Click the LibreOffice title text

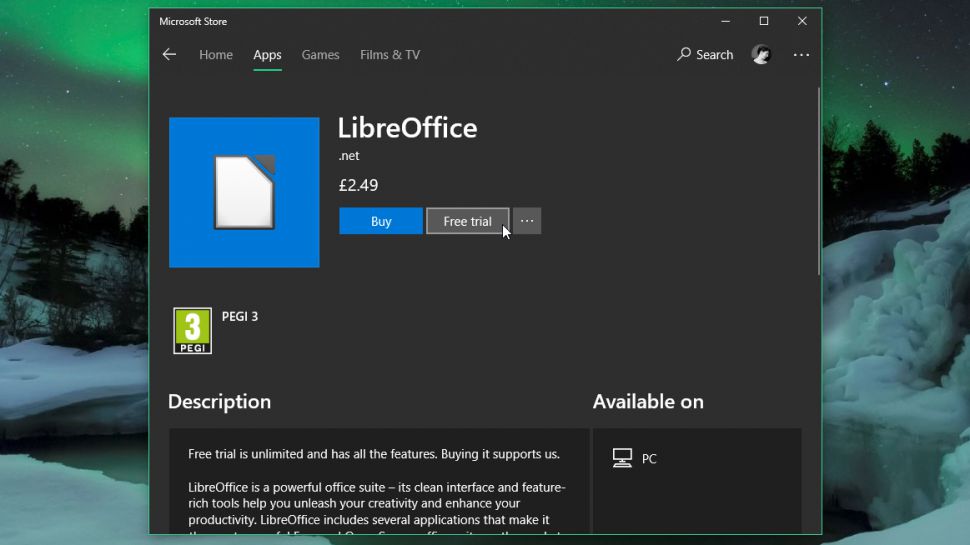[x=408, y=128]
